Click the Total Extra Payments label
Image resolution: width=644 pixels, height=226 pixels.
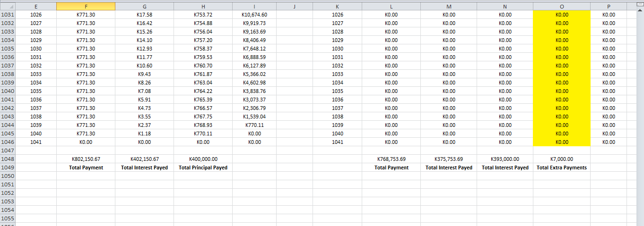(562, 167)
